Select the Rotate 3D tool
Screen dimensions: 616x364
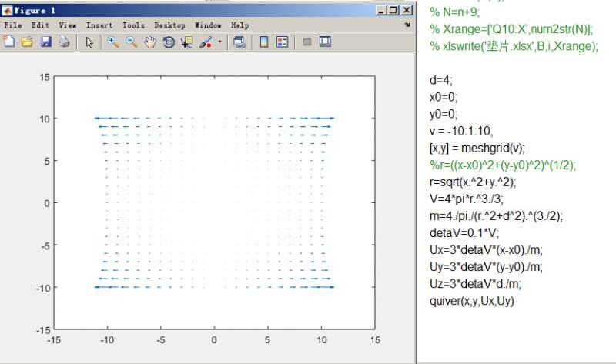(169, 42)
